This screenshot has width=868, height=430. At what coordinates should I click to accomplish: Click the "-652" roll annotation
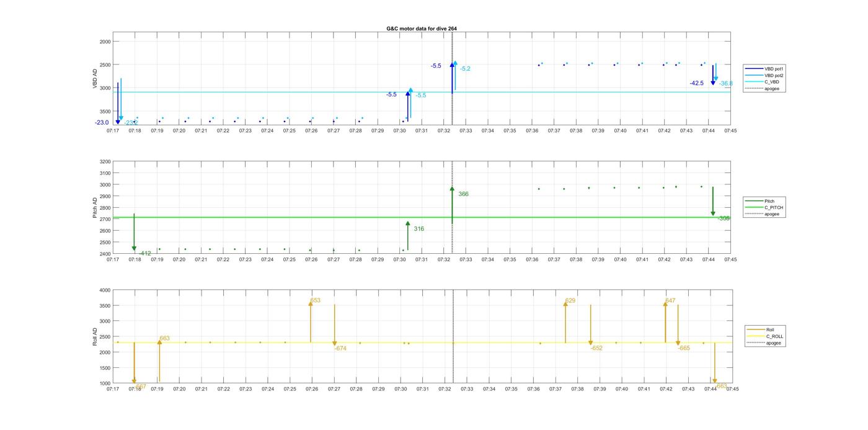pos(596,348)
